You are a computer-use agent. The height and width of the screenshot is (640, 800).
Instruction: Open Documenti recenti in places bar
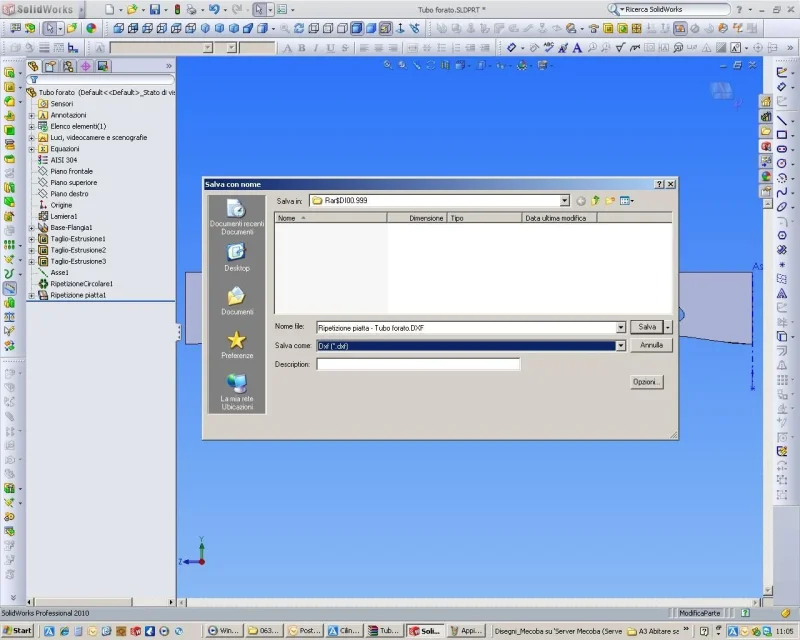coord(237,217)
